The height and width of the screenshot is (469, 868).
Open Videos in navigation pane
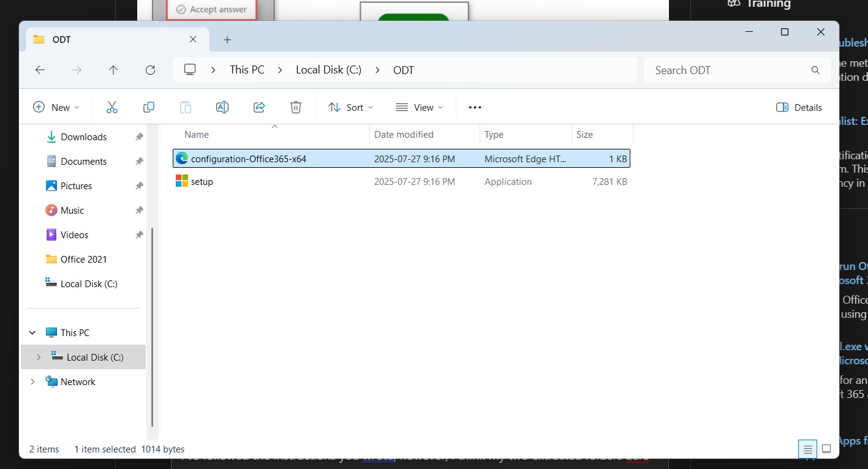click(75, 235)
